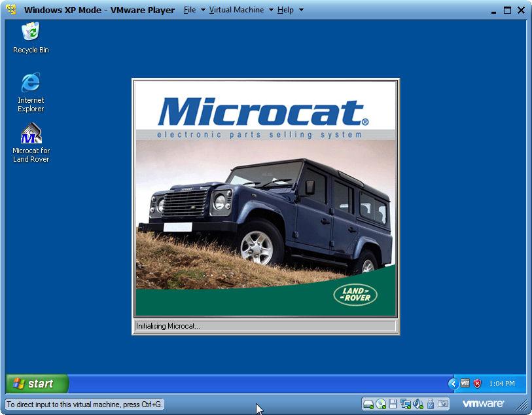
Task: Click the camera device icon in status bar
Action: 443,404
